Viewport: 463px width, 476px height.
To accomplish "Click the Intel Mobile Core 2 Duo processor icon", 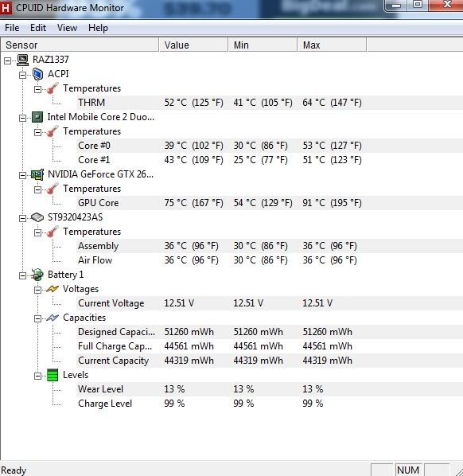I will (37, 117).
